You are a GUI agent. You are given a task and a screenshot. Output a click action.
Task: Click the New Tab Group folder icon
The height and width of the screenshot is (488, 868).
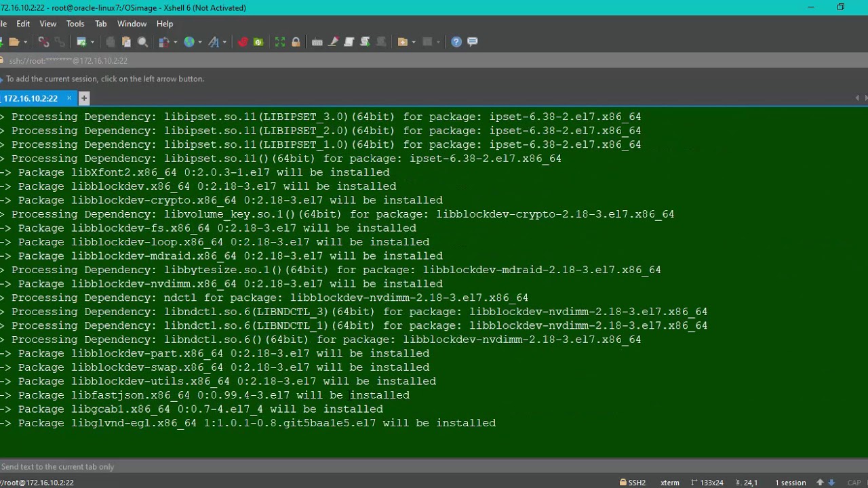[x=403, y=42]
